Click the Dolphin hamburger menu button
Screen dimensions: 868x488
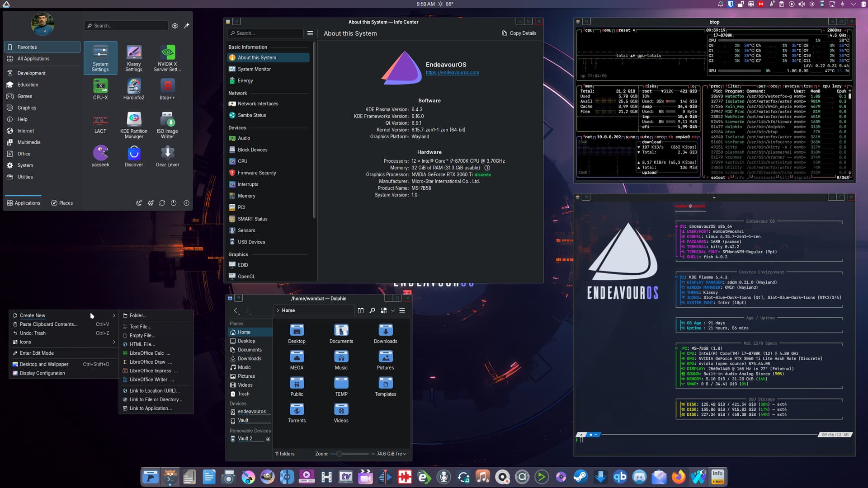pyautogui.click(x=402, y=310)
